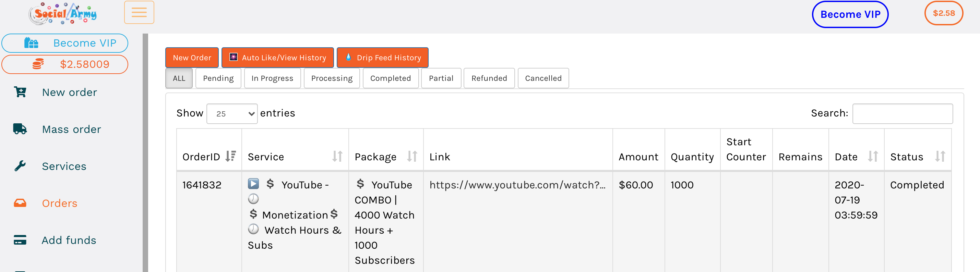The width and height of the screenshot is (980, 272).
Task: Click the wrench icon for Services
Action: tap(20, 166)
